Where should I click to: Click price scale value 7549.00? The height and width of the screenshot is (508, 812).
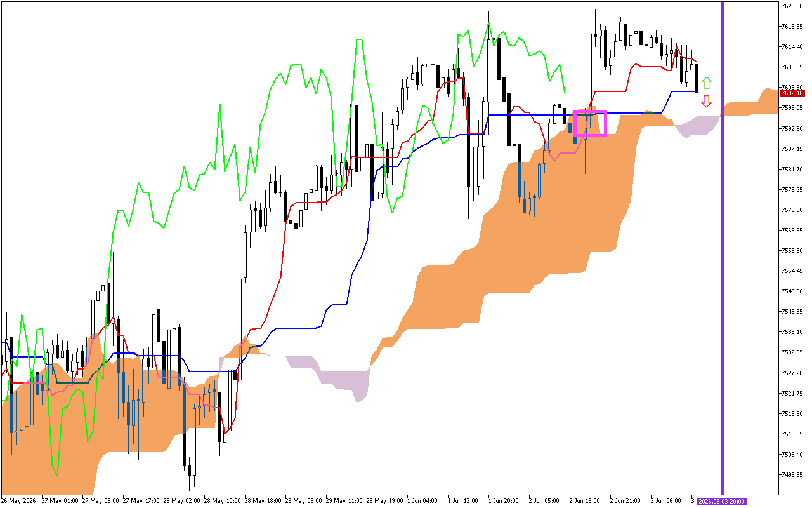point(792,291)
